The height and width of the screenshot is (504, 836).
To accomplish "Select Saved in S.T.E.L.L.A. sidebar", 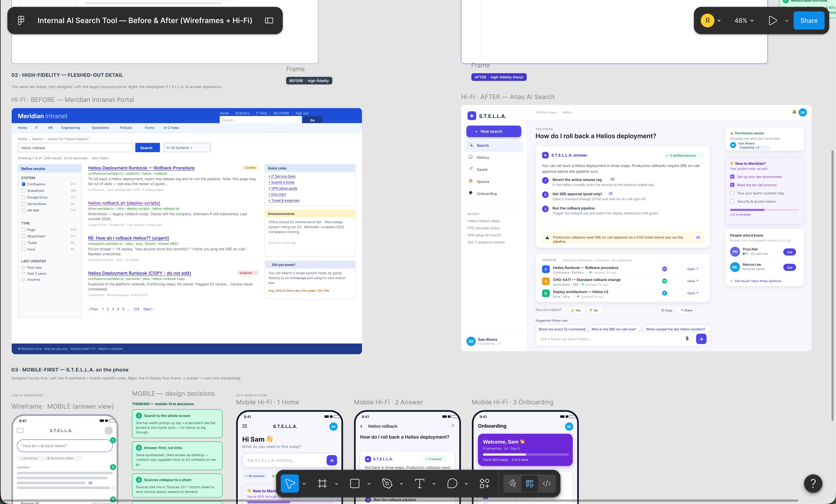I will coord(494,169).
